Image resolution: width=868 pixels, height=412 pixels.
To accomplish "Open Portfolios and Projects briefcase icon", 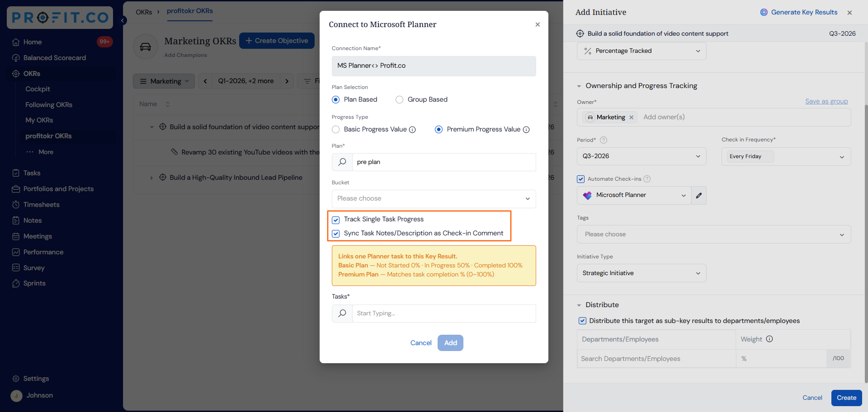I will [16, 189].
